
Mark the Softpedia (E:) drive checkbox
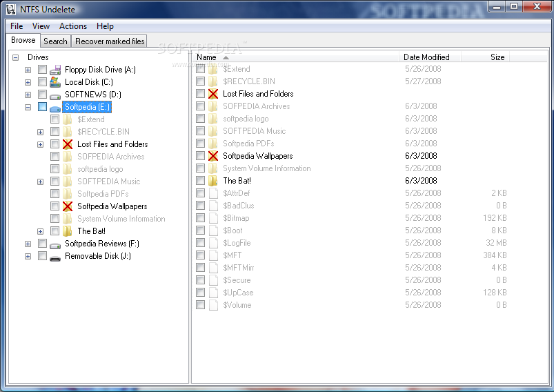pos(42,107)
